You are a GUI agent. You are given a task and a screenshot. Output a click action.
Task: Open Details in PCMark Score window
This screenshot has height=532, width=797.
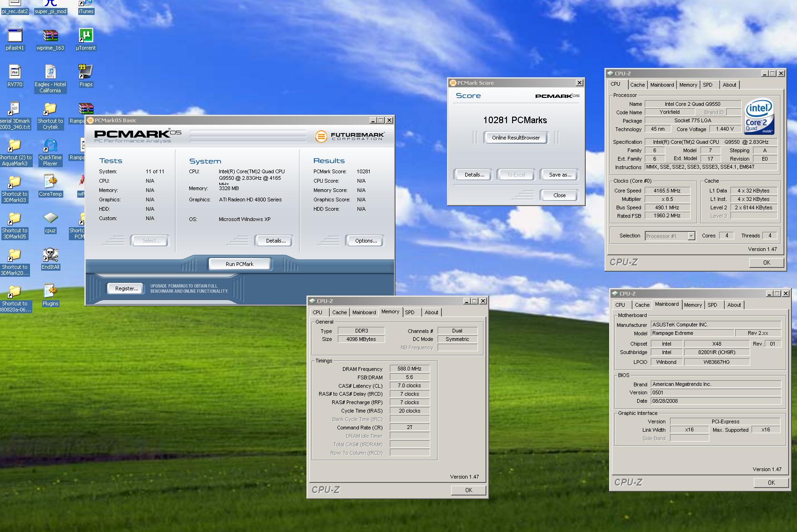pyautogui.click(x=474, y=175)
